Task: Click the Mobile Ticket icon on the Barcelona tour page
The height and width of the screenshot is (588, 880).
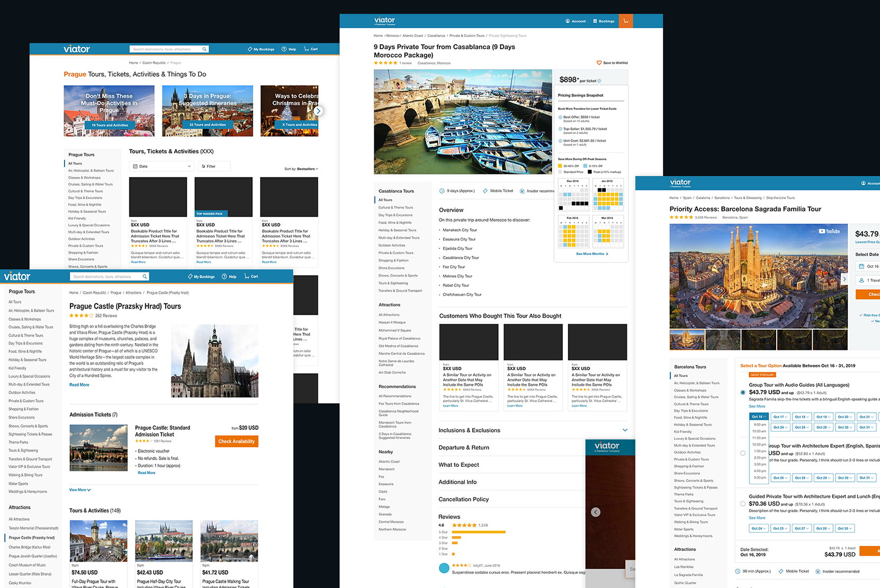Action: [x=781, y=571]
